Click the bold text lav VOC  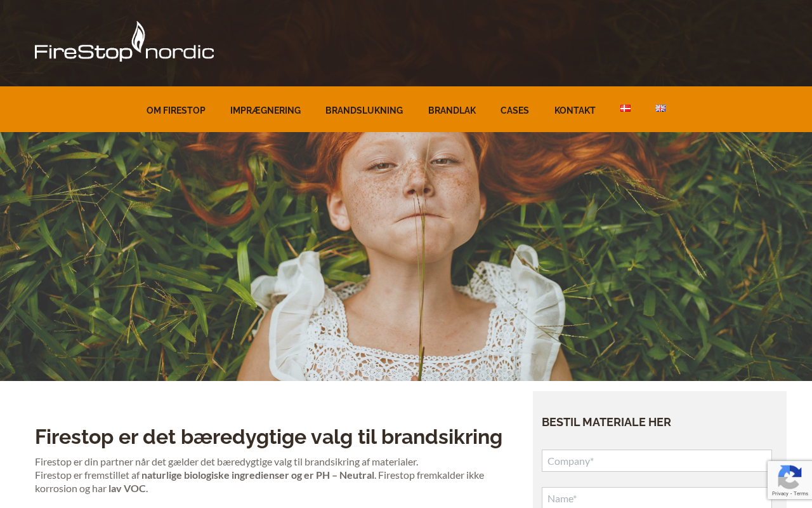click(x=127, y=488)
